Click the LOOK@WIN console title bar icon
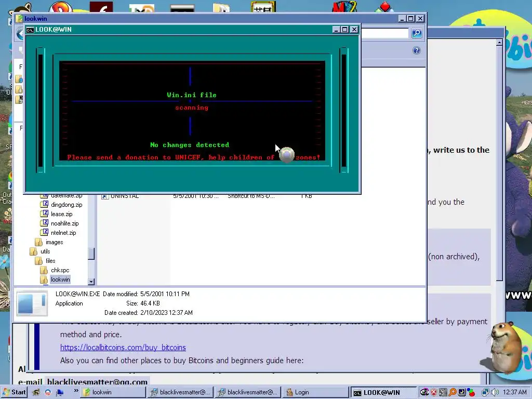Screen dimensions: 532x399 (x=30, y=30)
